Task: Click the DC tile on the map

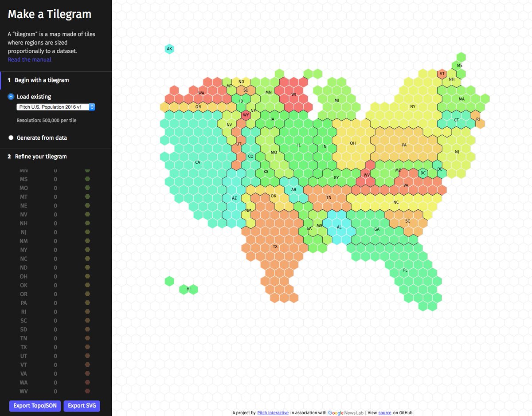Action: [423, 173]
